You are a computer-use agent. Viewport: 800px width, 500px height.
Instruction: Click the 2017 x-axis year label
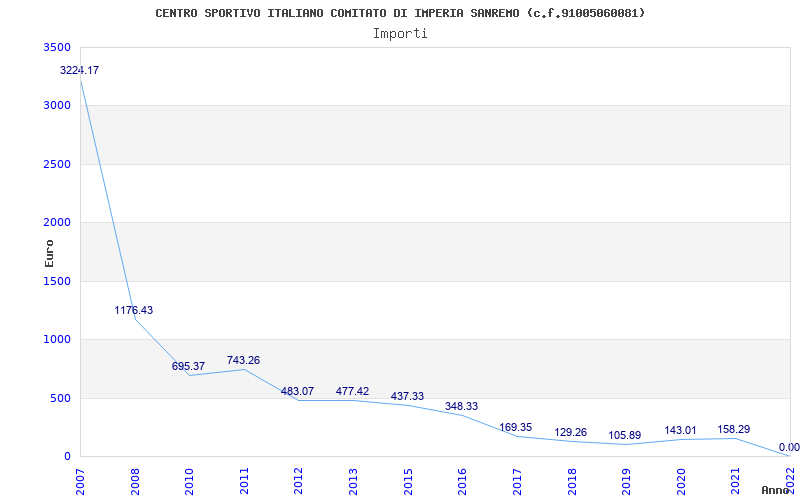517,481
